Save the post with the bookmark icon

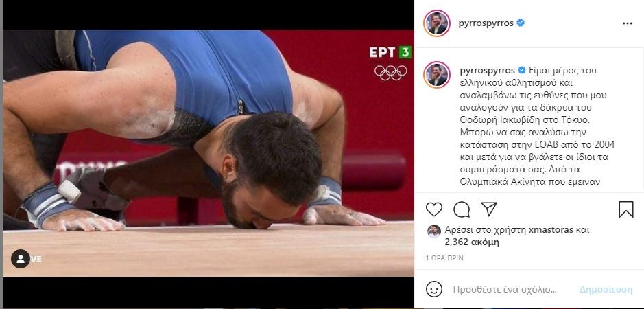click(x=626, y=209)
